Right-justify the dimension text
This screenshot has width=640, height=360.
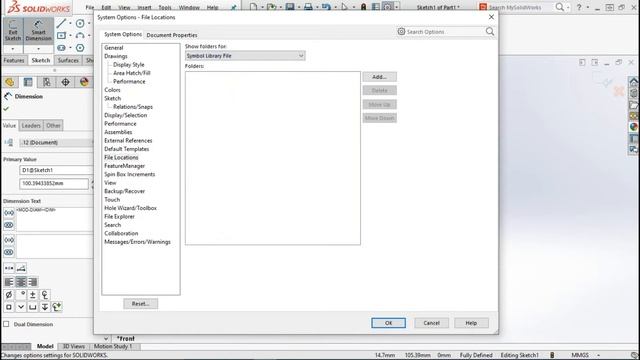pyautogui.click(x=33, y=282)
